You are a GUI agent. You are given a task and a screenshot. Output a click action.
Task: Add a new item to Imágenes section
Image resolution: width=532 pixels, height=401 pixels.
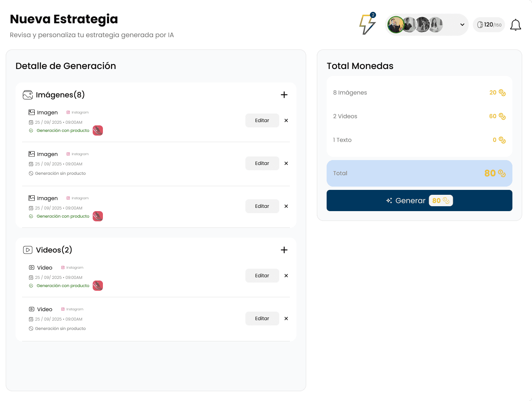tap(284, 95)
